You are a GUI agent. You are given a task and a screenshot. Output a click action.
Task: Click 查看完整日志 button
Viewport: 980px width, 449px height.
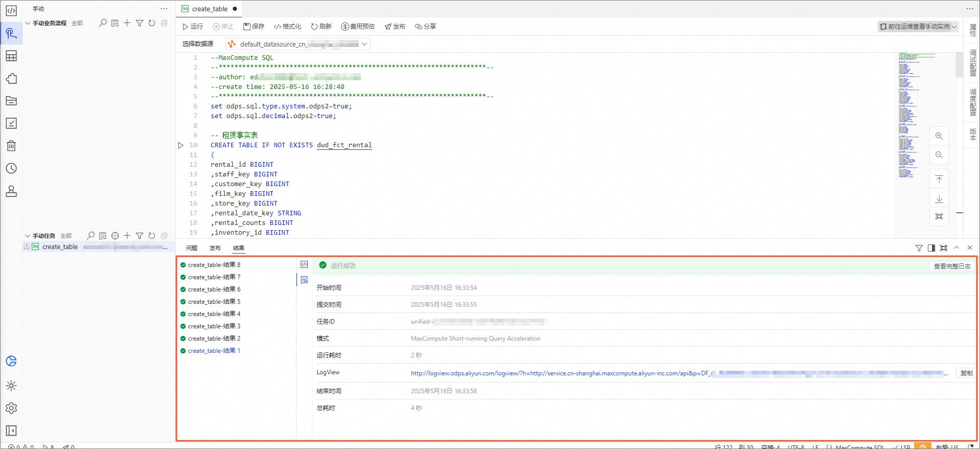[952, 266]
